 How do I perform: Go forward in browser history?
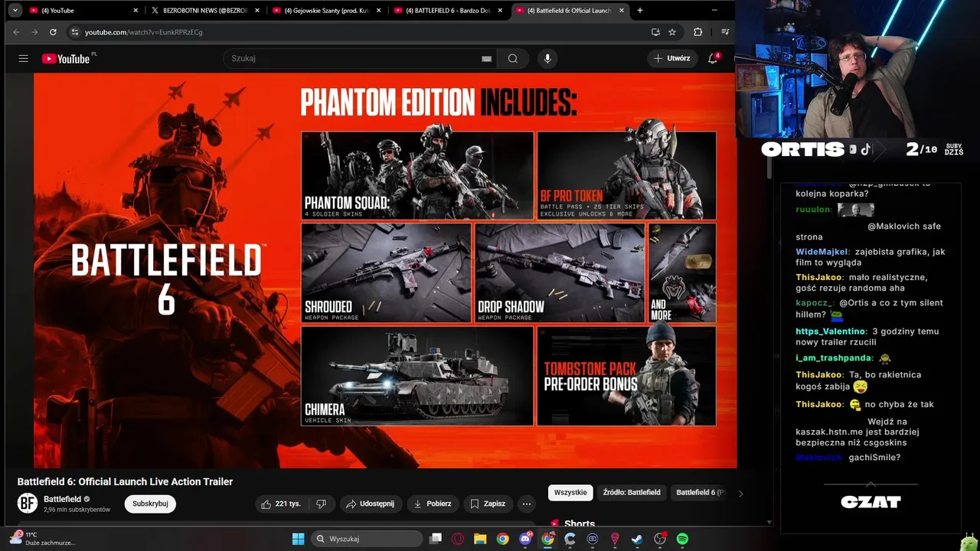tap(34, 32)
